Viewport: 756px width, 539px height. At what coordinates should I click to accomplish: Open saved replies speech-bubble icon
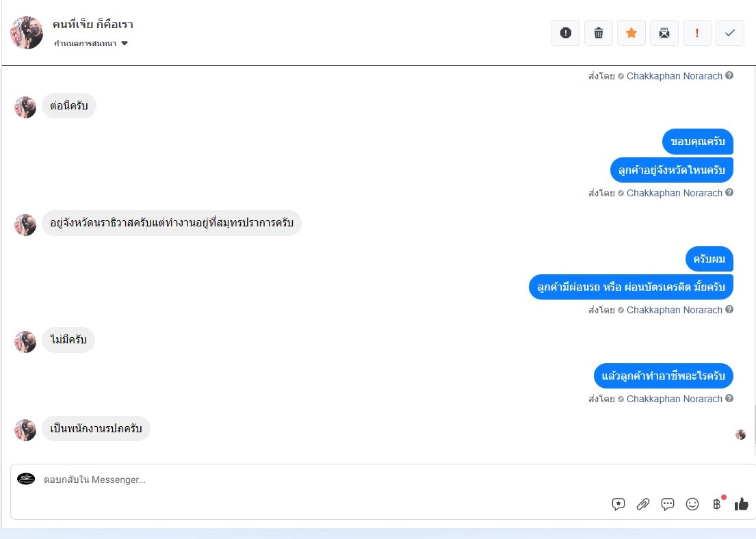pos(667,504)
